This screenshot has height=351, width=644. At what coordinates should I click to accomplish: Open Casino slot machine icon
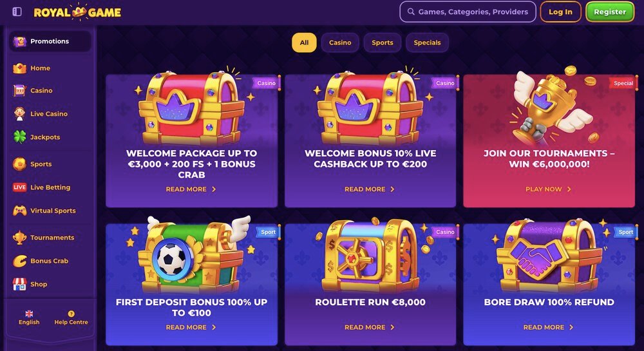click(19, 90)
